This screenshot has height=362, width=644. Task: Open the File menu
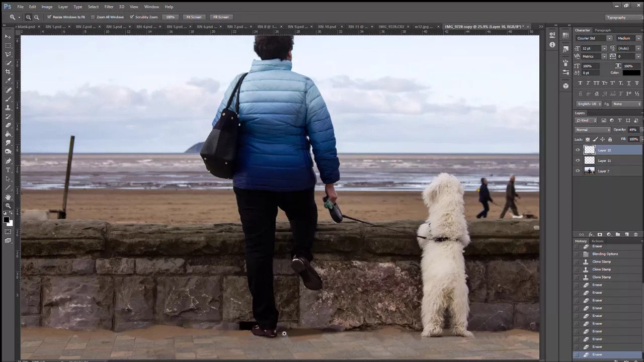20,7
